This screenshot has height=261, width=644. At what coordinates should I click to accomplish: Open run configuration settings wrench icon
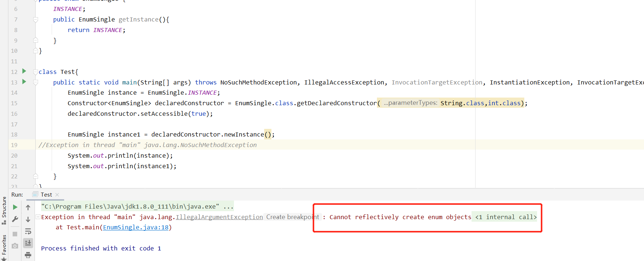coord(15,219)
